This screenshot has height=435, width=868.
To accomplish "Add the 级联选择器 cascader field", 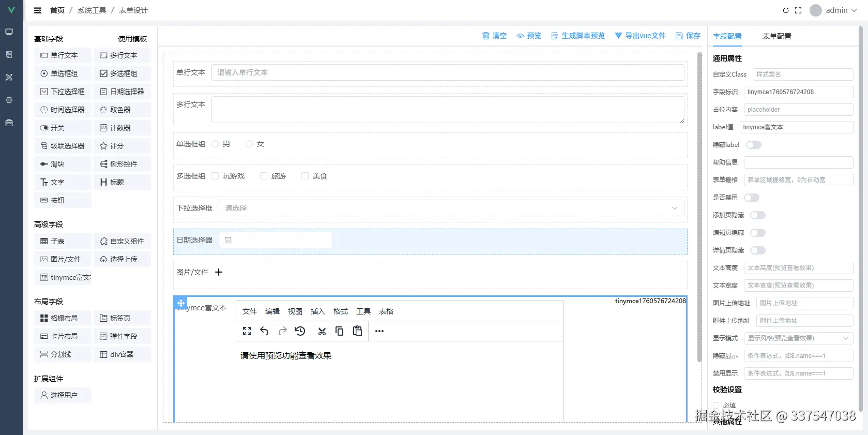I will pyautogui.click(x=63, y=146).
